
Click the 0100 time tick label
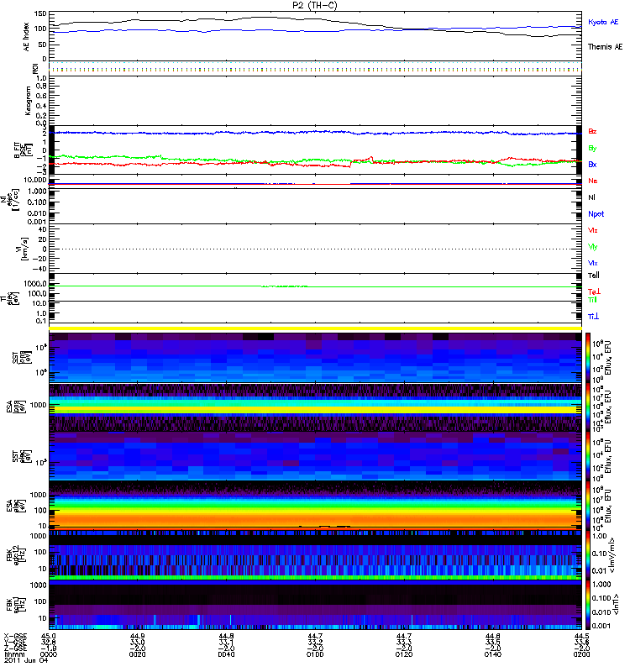[316, 655]
